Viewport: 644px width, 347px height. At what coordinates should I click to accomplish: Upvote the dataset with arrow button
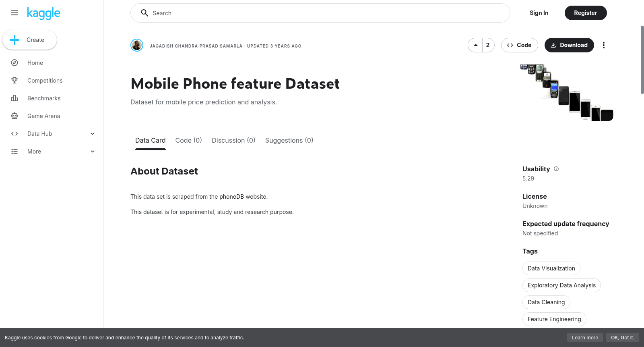(x=475, y=45)
